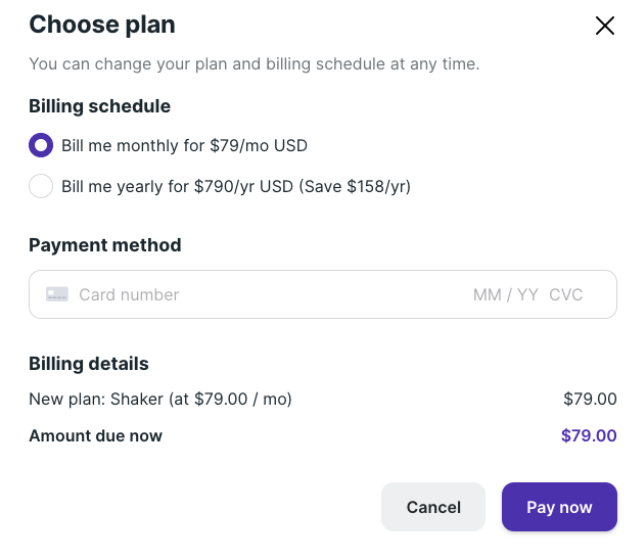Close the Choose plan dialog
Viewport: 640px width, 552px height.
pos(604,26)
